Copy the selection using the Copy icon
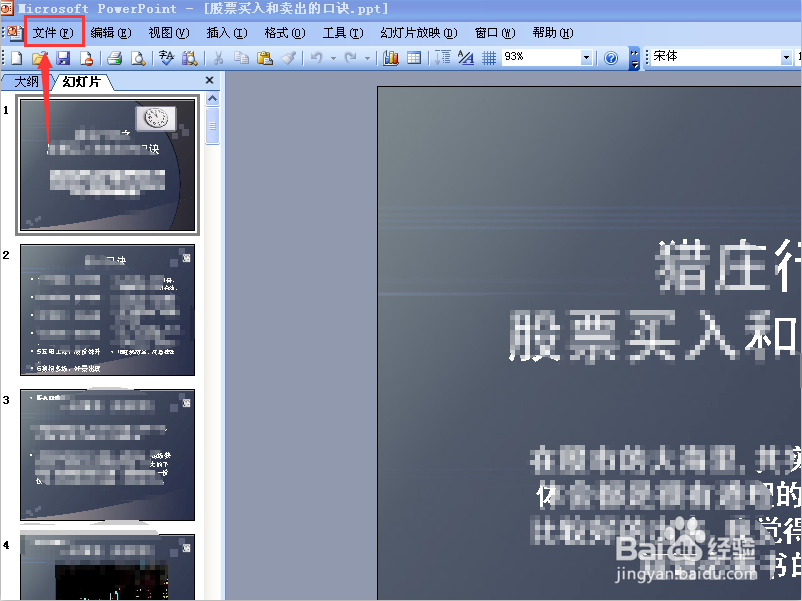802x601 pixels. pyautogui.click(x=243, y=58)
